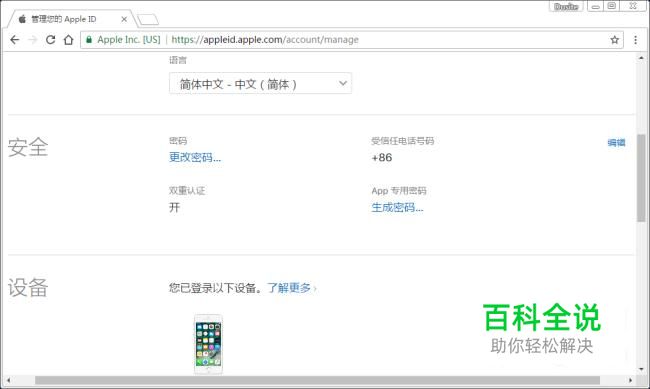The height and width of the screenshot is (389, 650).
Task: Click the 开 status under 双重认证
Action: coord(175,207)
